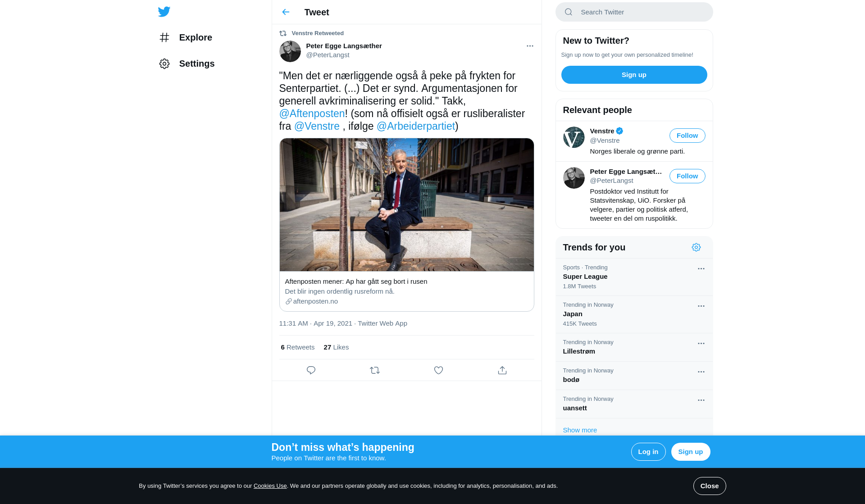Click the Twitter Web App source link
Viewport: 865px width, 504px height.
tap(382, 323)
